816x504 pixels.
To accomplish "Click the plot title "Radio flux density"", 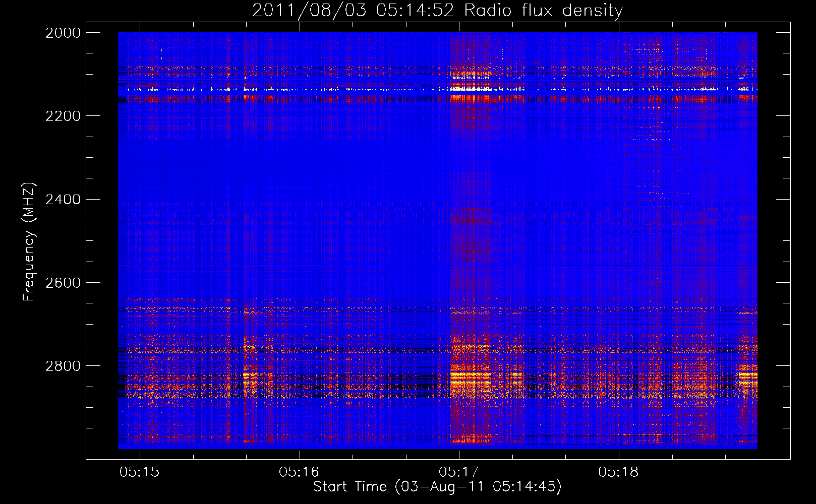I will pos(543,11).
